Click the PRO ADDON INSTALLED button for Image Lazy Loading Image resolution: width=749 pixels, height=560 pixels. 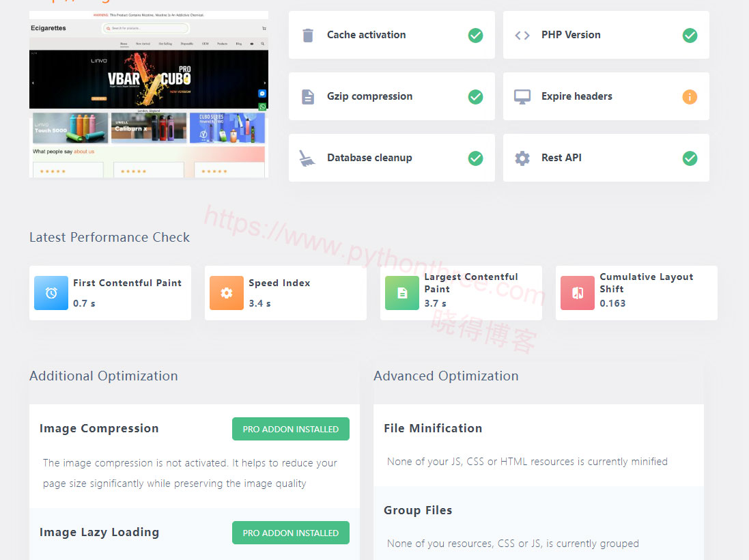tap(291, 533)
